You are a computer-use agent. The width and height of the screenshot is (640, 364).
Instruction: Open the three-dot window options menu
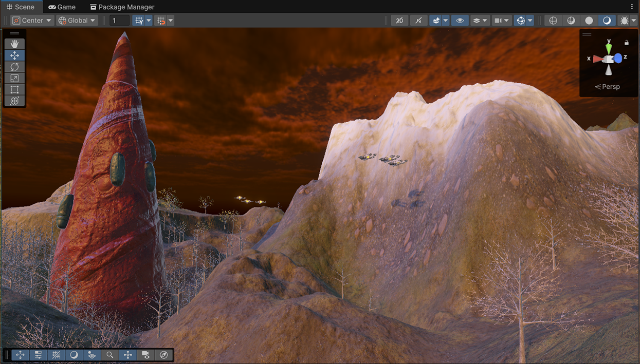632,7
